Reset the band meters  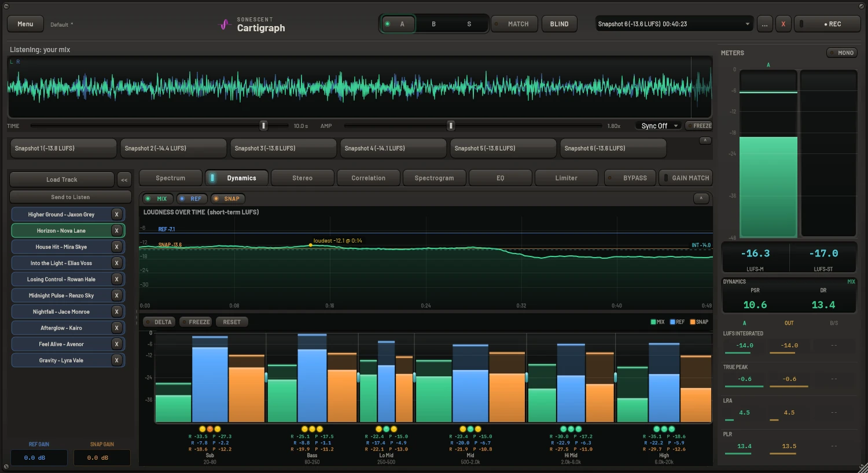click(x=231, y=322)
